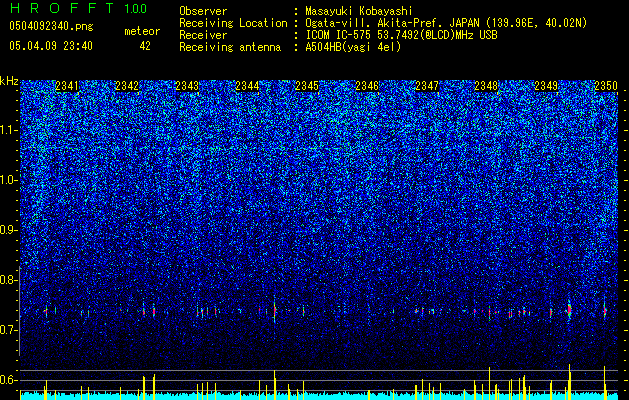This screenshot has width=629, height=400.
Task: Click the date stamp 05.04.09 23:40
Action: (x=51, y=46)
